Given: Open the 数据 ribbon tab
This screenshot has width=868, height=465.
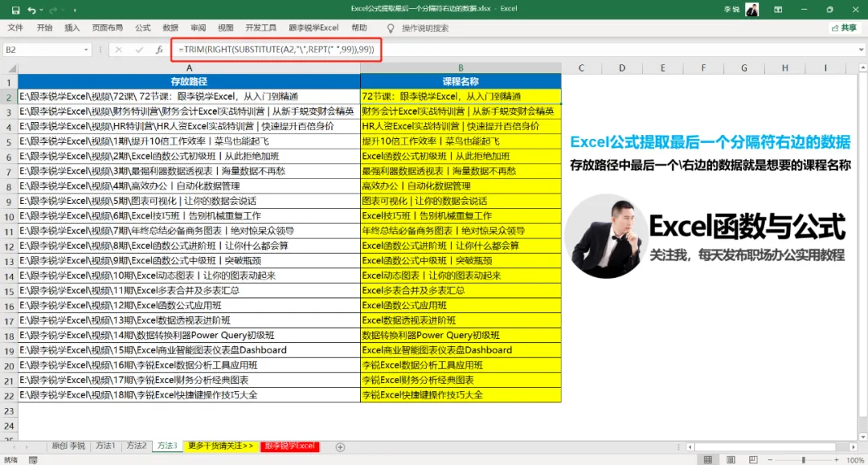Looking at the screenshot, I should (170, 27).
